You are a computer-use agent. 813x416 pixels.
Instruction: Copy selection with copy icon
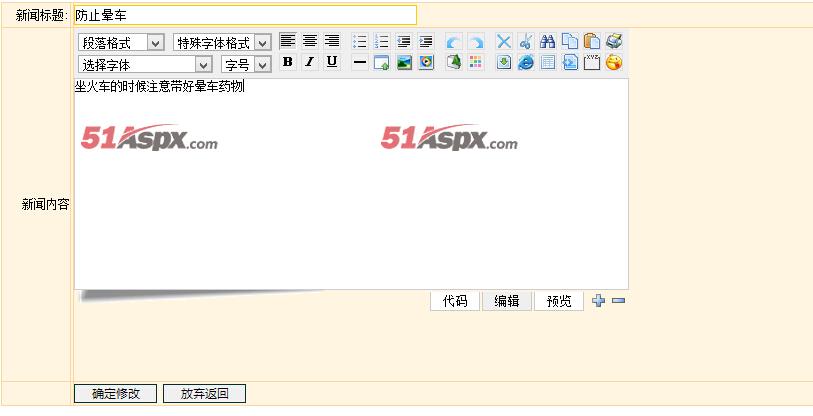[x=570, y=41]
